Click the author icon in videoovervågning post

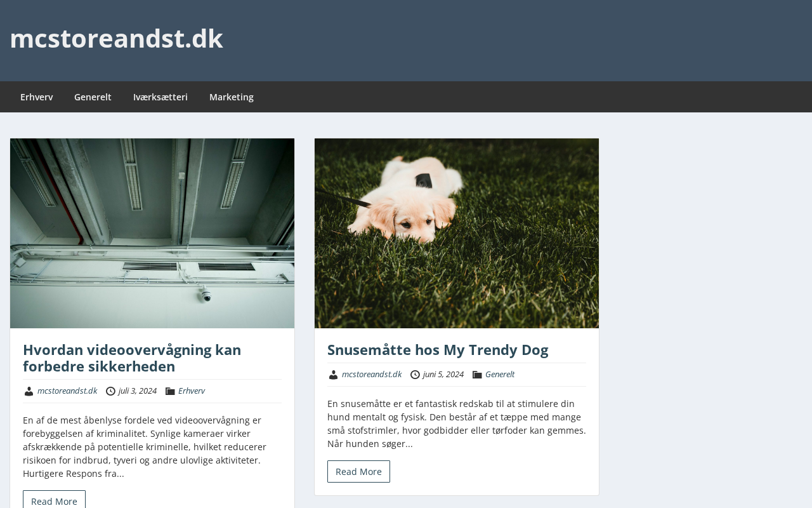tap(29, 391)
